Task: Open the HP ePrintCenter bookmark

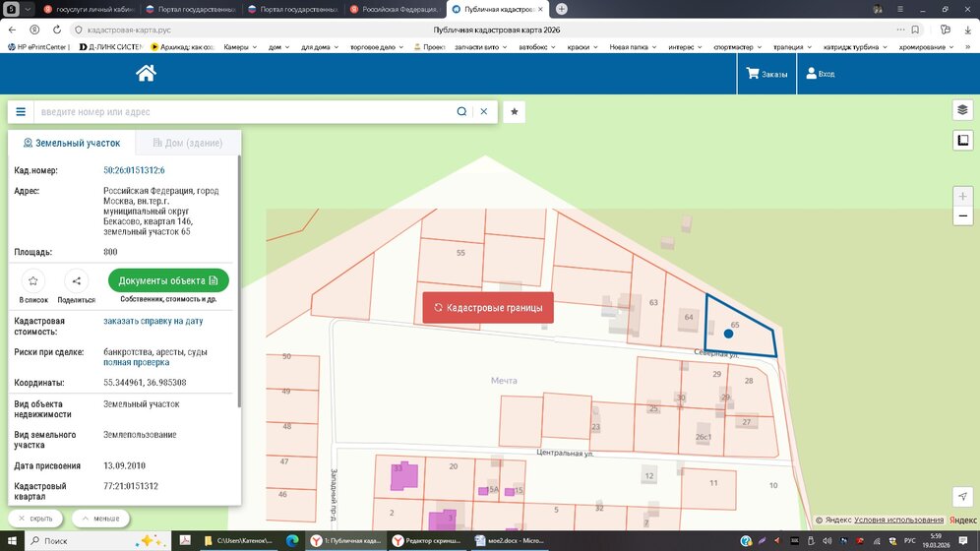Action: click(38, 47)
